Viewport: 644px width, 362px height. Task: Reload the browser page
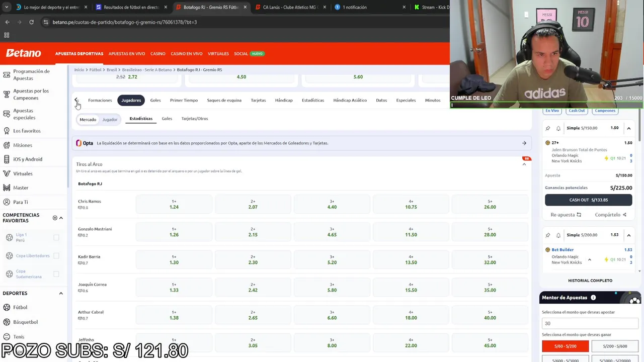tap(31, 22)
